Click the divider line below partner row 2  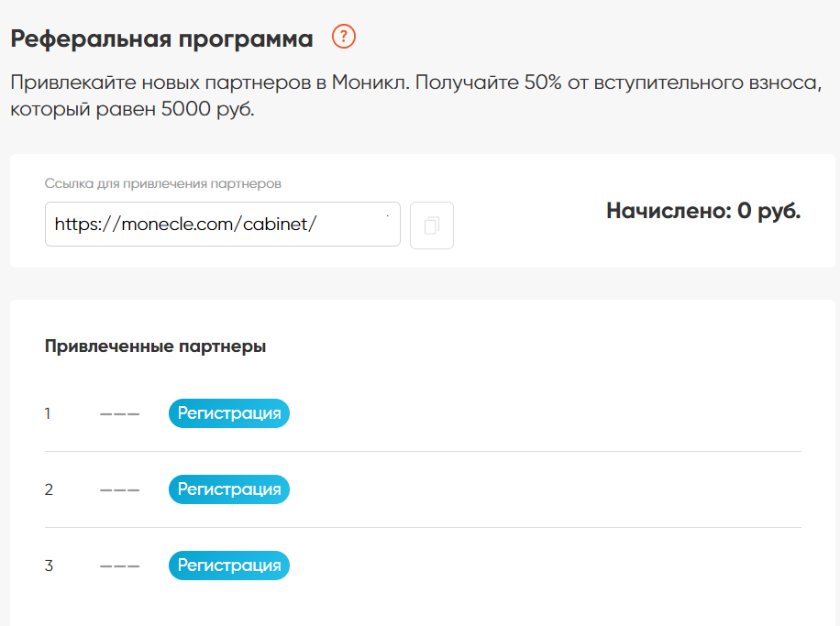424,527
